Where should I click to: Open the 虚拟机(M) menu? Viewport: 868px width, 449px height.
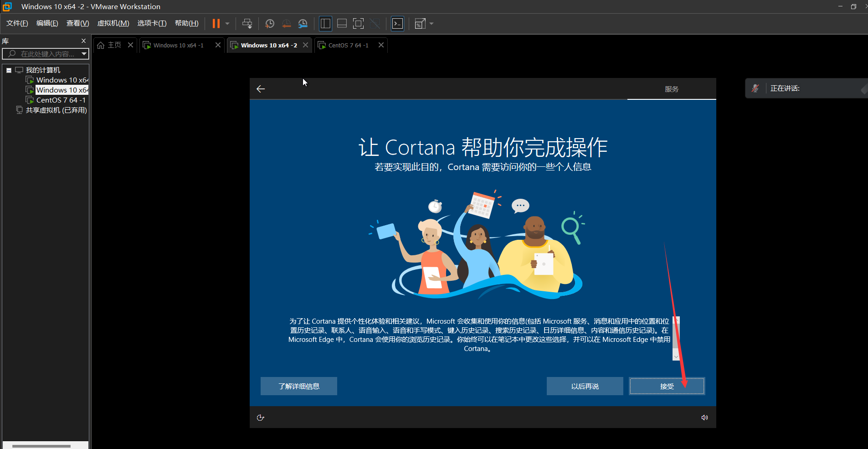pyautogui.click(x=113, y=23)
